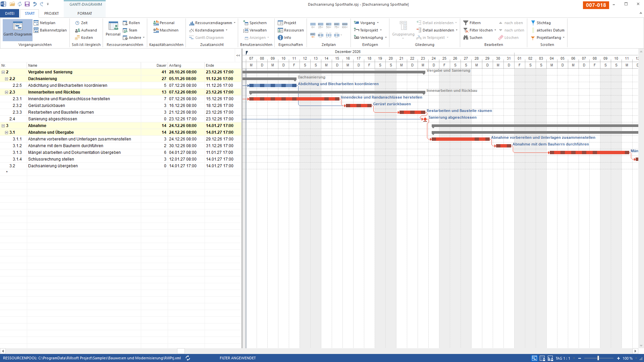The image size is (644, 362).
Task: Manage user views with Verwalten
Action: click(255, 30)
